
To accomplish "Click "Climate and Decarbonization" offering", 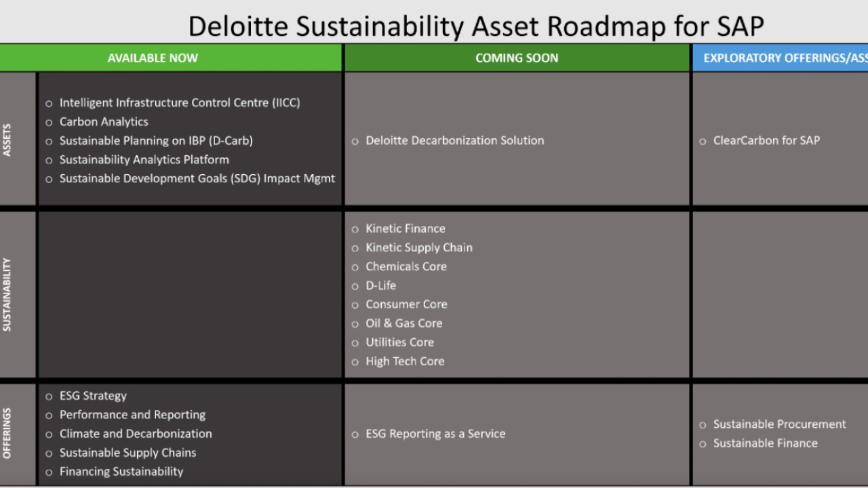I will tap(136, 434).
